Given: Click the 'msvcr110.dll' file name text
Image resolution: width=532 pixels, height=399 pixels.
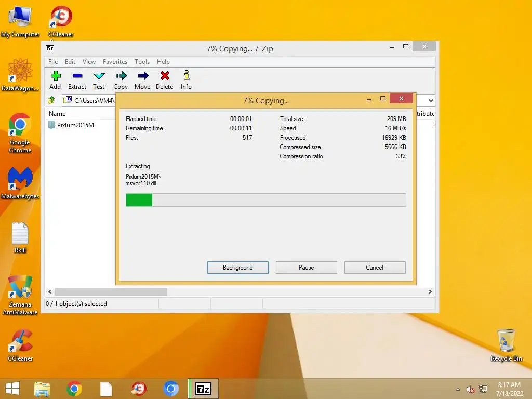Looking at the screenshot, I should (141, 183).
